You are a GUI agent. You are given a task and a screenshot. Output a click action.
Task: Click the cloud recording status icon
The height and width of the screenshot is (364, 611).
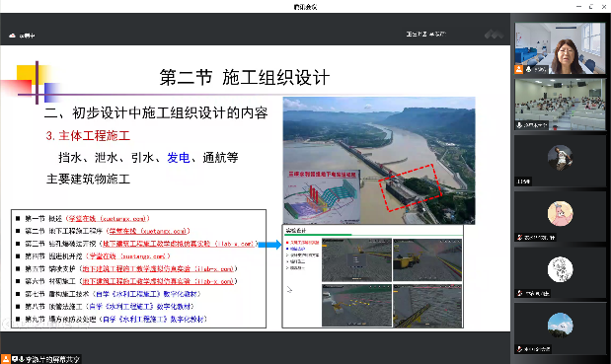(12, 36)
